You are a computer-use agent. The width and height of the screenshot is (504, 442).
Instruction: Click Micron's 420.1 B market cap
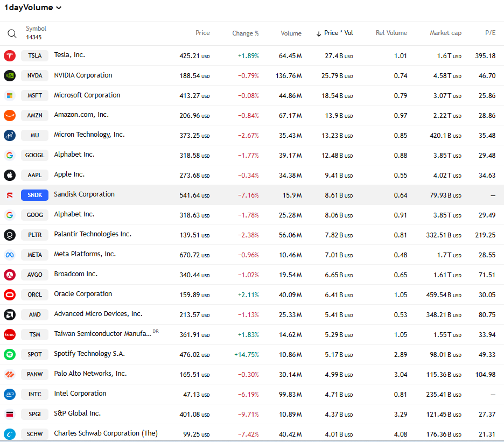click(x=445, y=135)
